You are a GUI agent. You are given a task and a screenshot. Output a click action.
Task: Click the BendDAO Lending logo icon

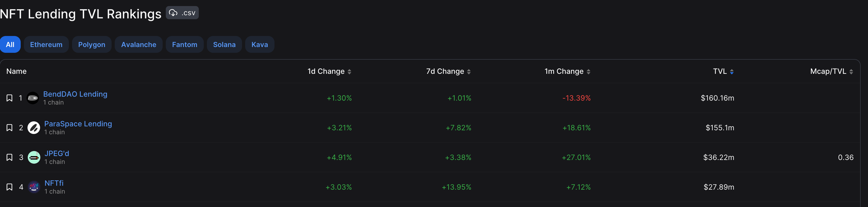33,98
